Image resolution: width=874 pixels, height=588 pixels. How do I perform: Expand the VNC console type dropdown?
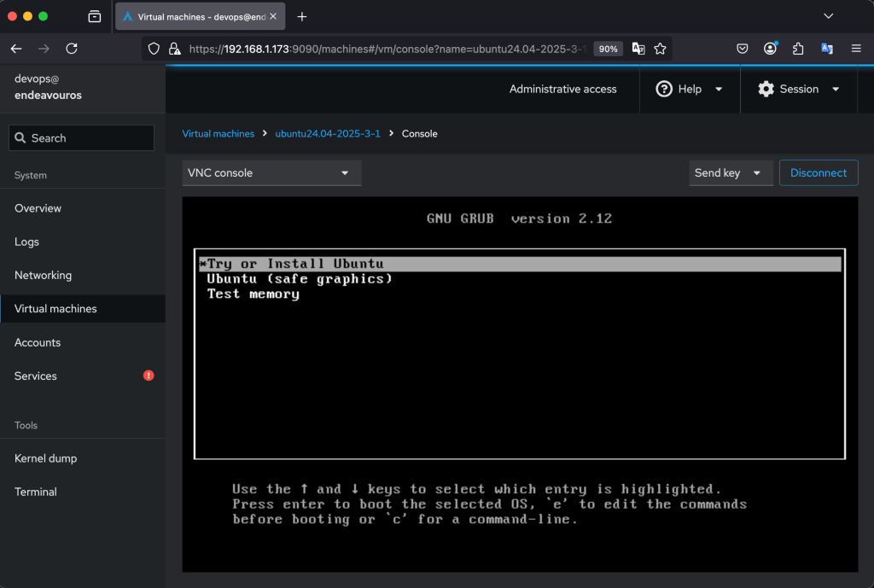[271, 172]
